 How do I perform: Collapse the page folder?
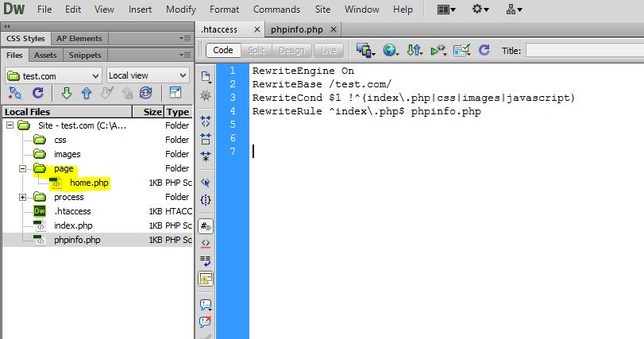22,168
